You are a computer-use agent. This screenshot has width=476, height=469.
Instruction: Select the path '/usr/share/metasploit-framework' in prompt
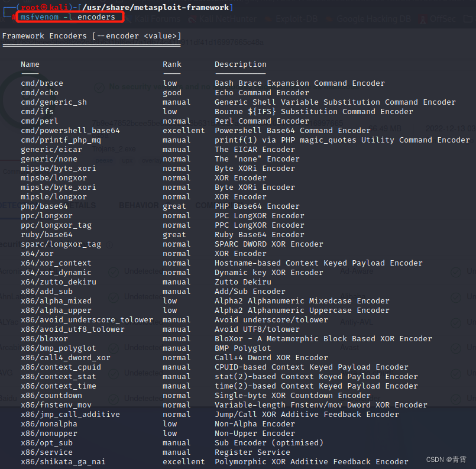[x=156, y=7]
